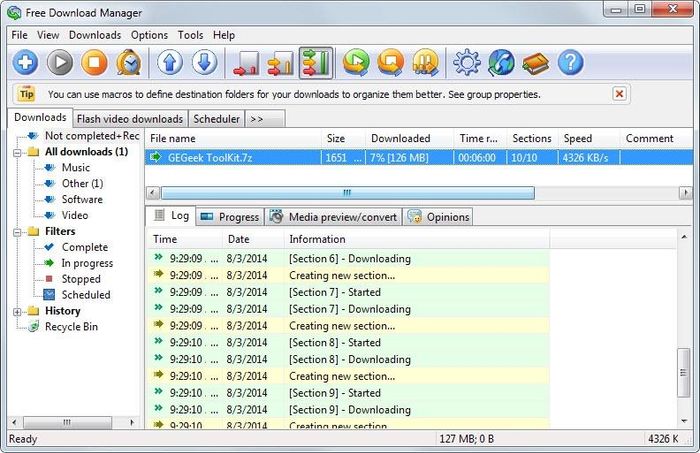Expand the History tree node
The height and width of the screenshot is (453, 700).
pos(20,311)
